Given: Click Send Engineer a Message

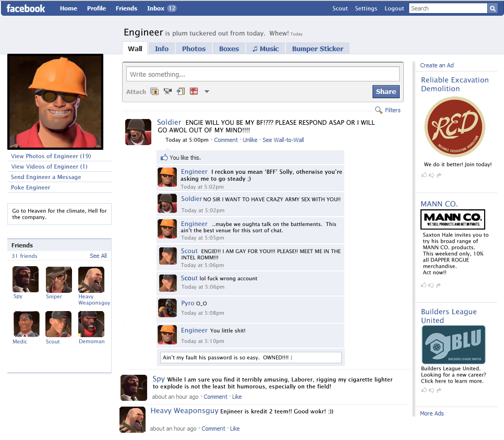Looking at the screenshot, I should [46, 177].
